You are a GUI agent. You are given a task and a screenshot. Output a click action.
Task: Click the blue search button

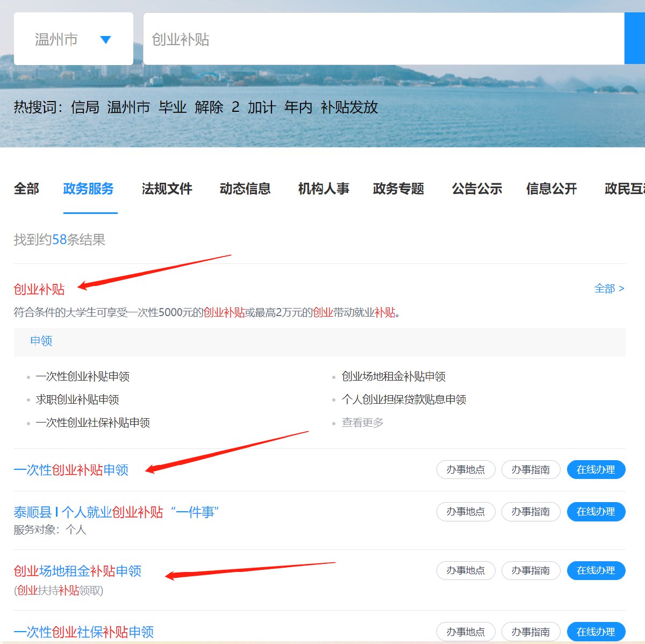635,39
